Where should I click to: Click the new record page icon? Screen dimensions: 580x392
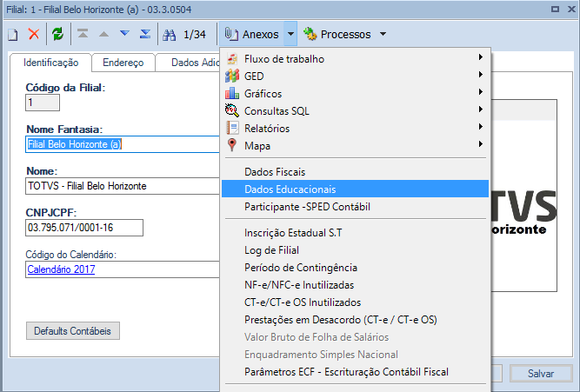pyautogui.click(x=13, y=35)
